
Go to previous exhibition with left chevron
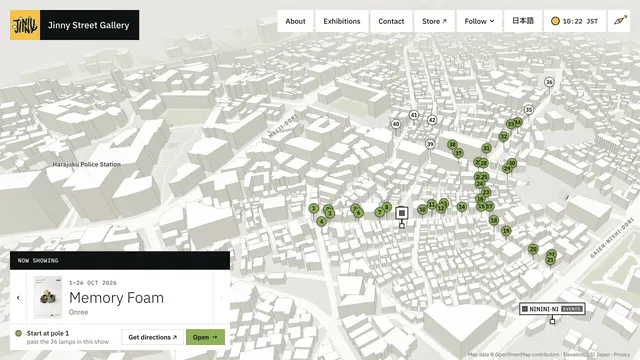pyautogui.click(x=18, y=298)
